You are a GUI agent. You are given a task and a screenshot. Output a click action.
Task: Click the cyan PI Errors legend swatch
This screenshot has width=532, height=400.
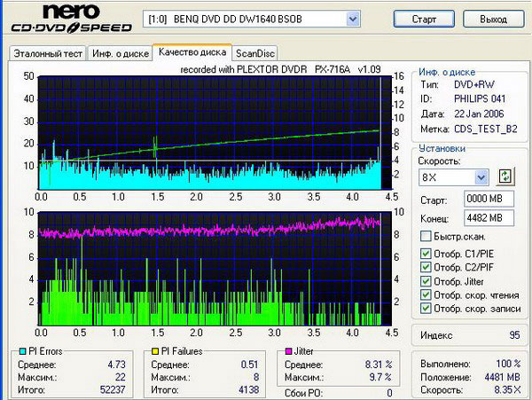pyautogui.click(x=22, y=351)
